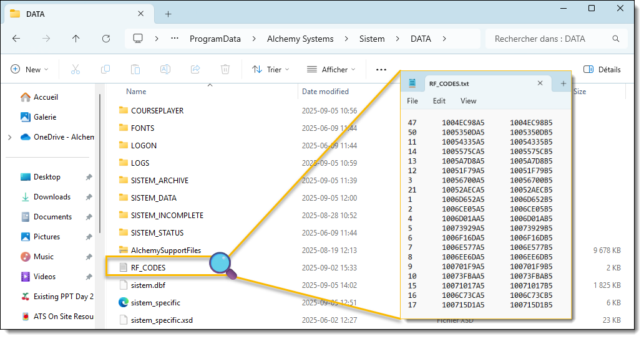The width and height of the screenshot is (644, 339).
Task: Open the Edit menu in Notepad
Action: (x=439, y=101)
